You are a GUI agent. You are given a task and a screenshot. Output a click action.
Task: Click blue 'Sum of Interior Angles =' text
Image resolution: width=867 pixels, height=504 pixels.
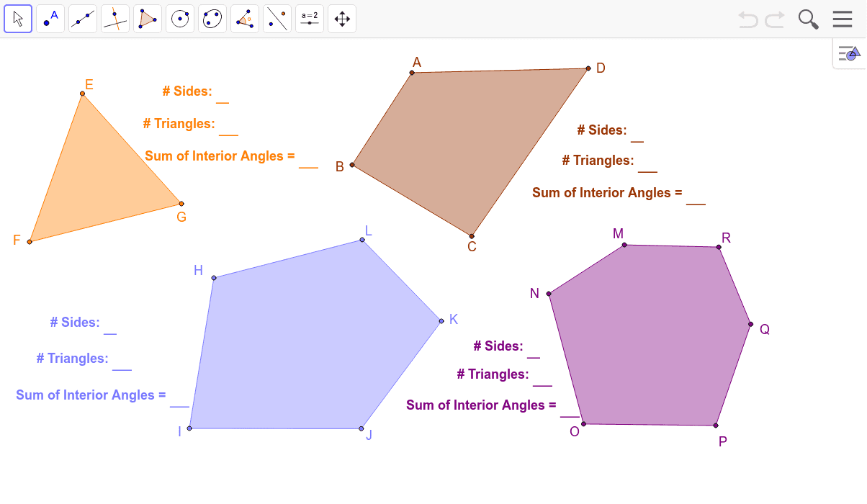coord(91,395)
